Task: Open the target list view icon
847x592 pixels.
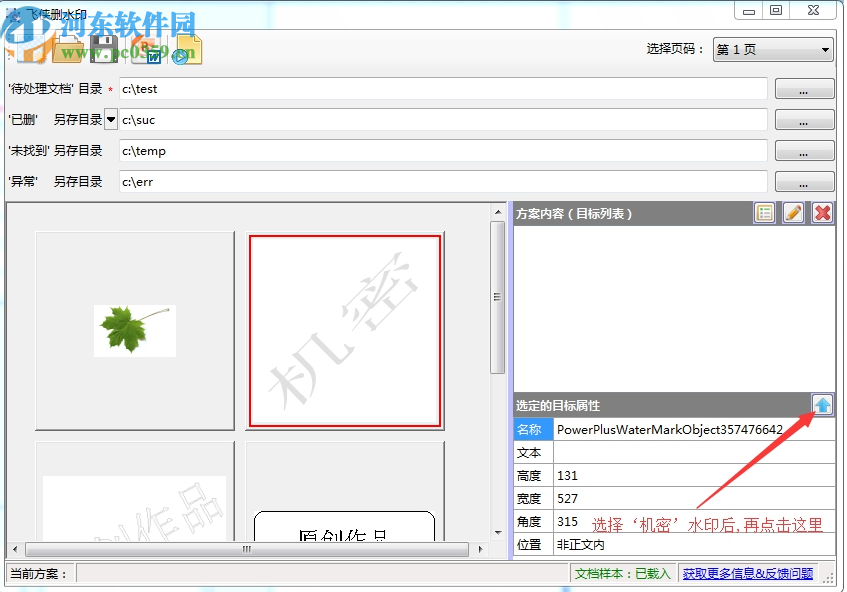Action: pos(764,213)
